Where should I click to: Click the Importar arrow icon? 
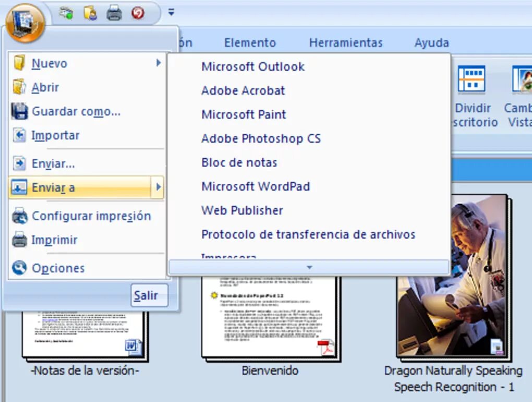click(19, 135)
